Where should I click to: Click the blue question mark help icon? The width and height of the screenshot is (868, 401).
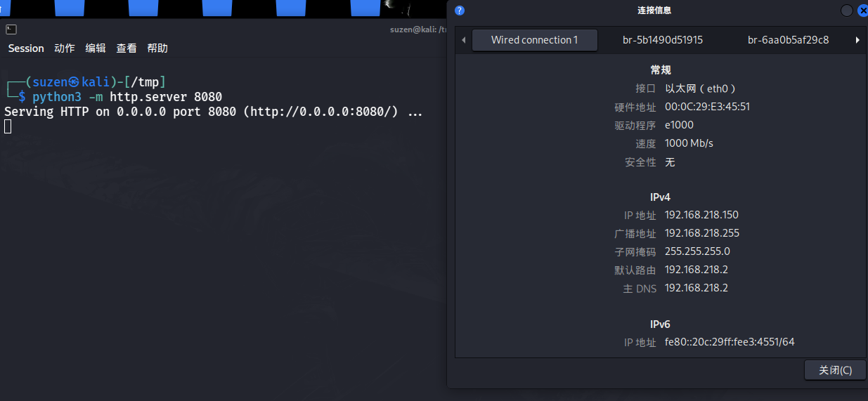click(x=460, y=11)
